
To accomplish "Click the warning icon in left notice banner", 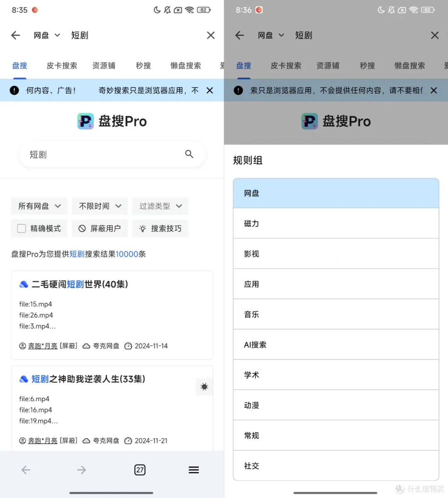I will click(15, 90).
